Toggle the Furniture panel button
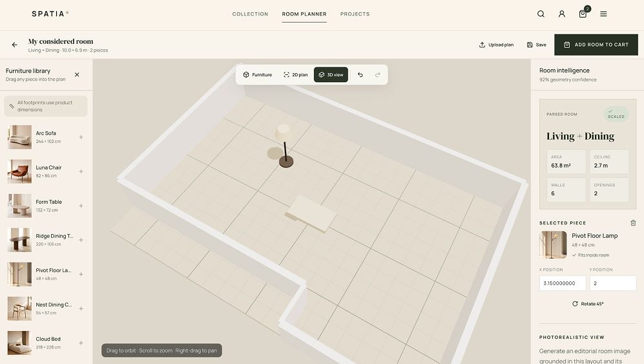The height and width of the screenshot is (364, 644). click(x=258, y=75)
